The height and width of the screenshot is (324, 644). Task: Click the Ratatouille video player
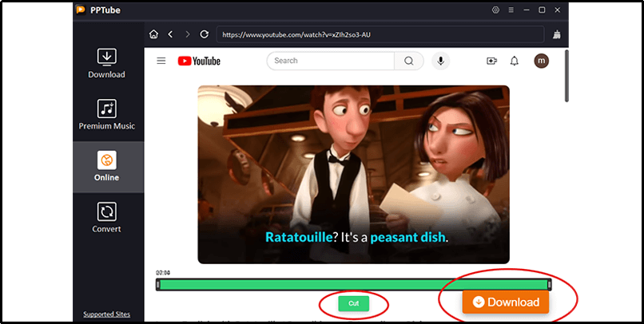click(354, 174)
